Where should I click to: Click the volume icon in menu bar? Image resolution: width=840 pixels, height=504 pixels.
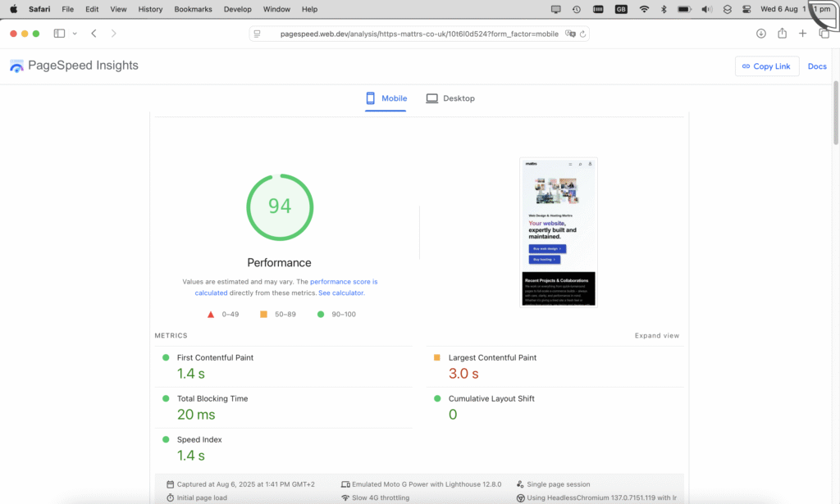706,9
